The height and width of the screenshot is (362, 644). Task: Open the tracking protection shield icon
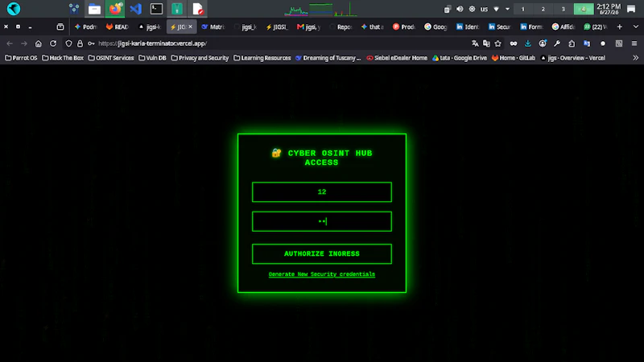(68, 43)
